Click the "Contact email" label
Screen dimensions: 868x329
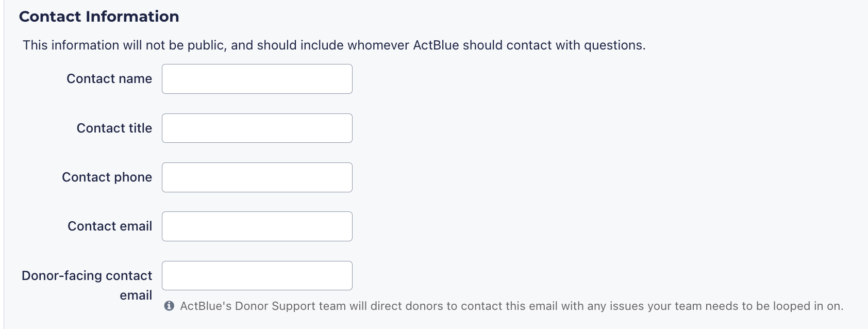tap(110, 226)
